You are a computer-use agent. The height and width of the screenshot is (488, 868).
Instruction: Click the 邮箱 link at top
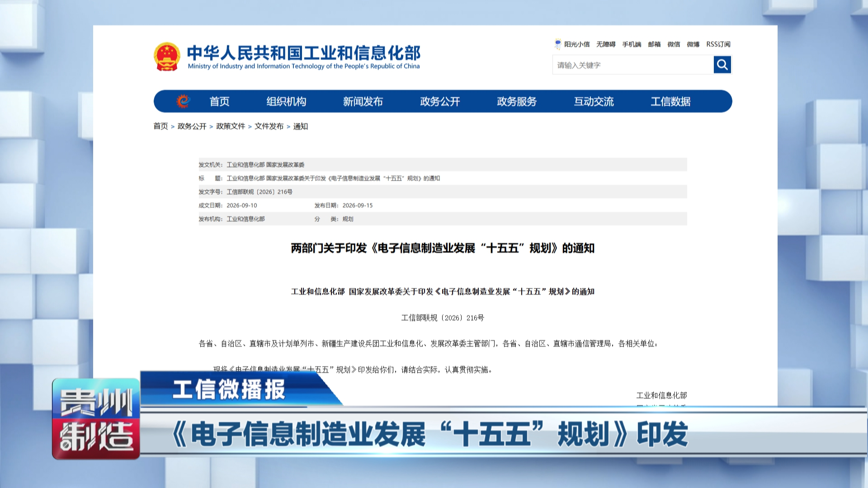tap(654, 44)
